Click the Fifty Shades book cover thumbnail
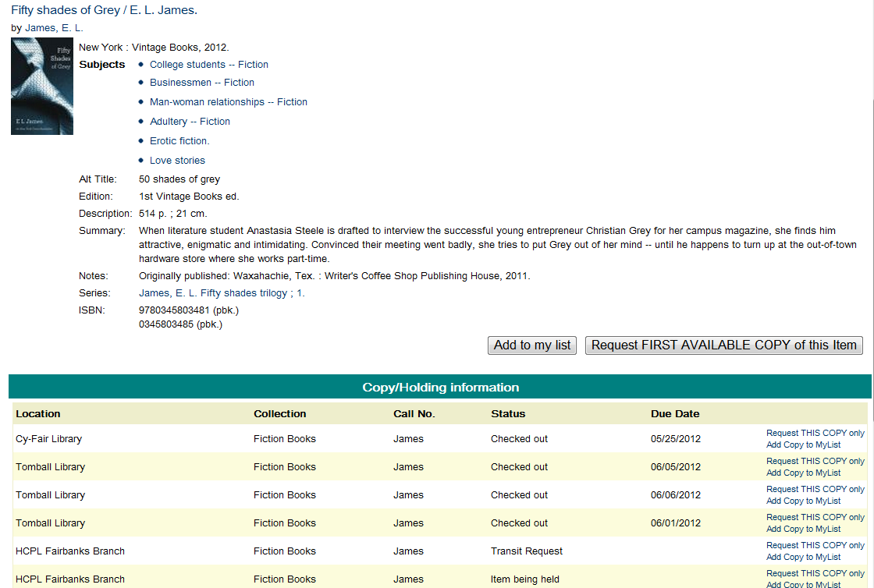Image resolution: width=874 pixels, height=588 pixels. [42, 87]
